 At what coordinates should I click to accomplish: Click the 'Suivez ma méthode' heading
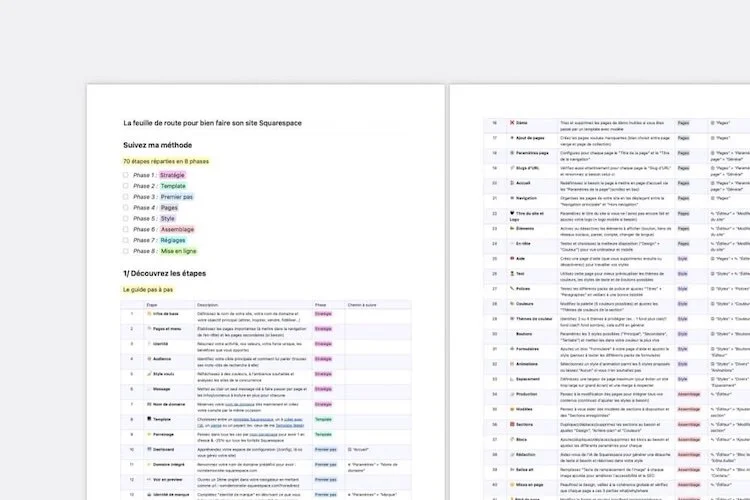click(157, 145)
